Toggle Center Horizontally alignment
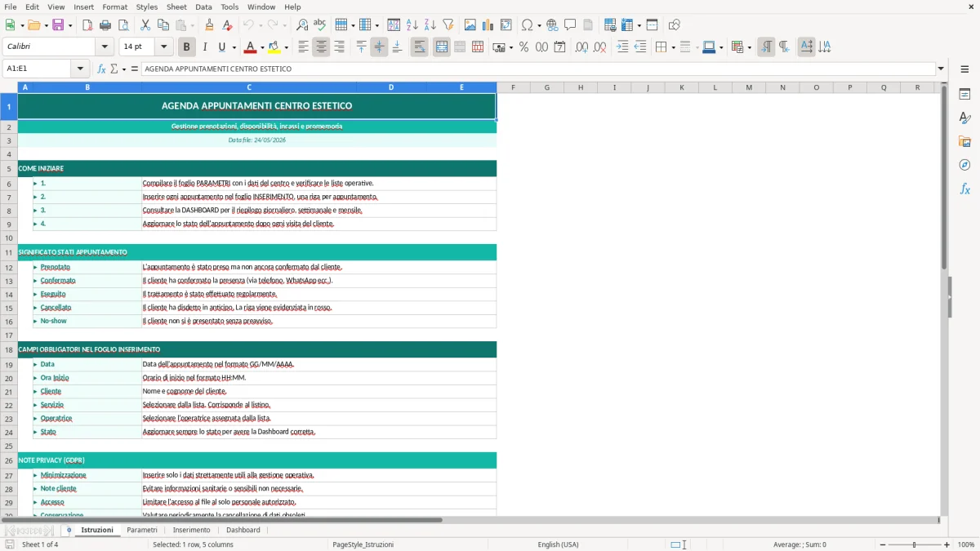The width and height of the screenshot is (980, 551). point(321,47)
